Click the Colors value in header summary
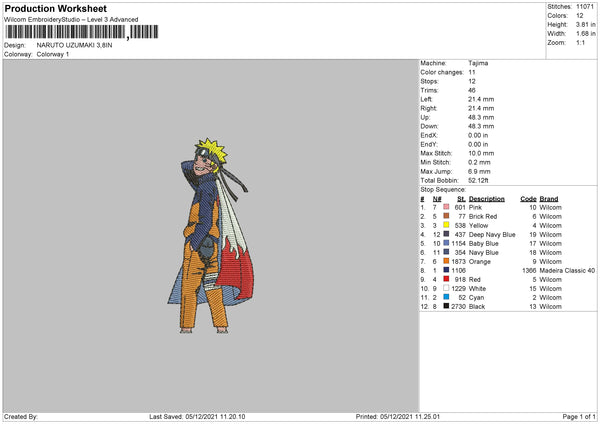Screen dimensions: 600x424 (x=580, y=16)
